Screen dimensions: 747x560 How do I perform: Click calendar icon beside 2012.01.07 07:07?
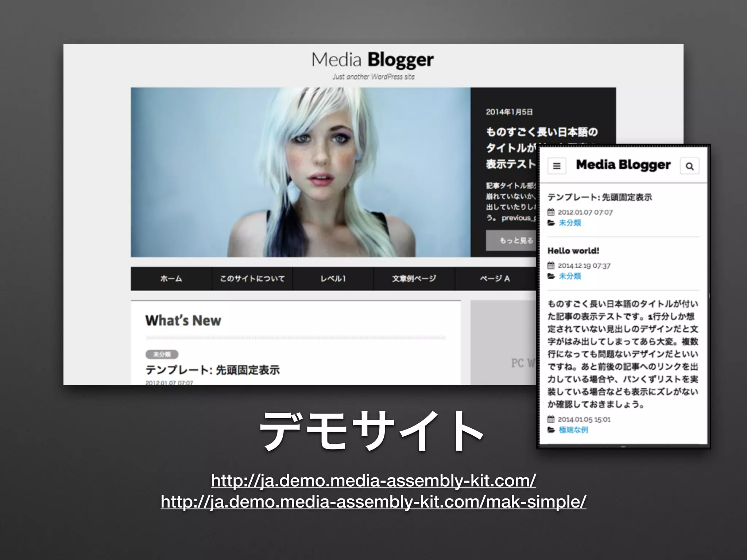pos(551,212)
